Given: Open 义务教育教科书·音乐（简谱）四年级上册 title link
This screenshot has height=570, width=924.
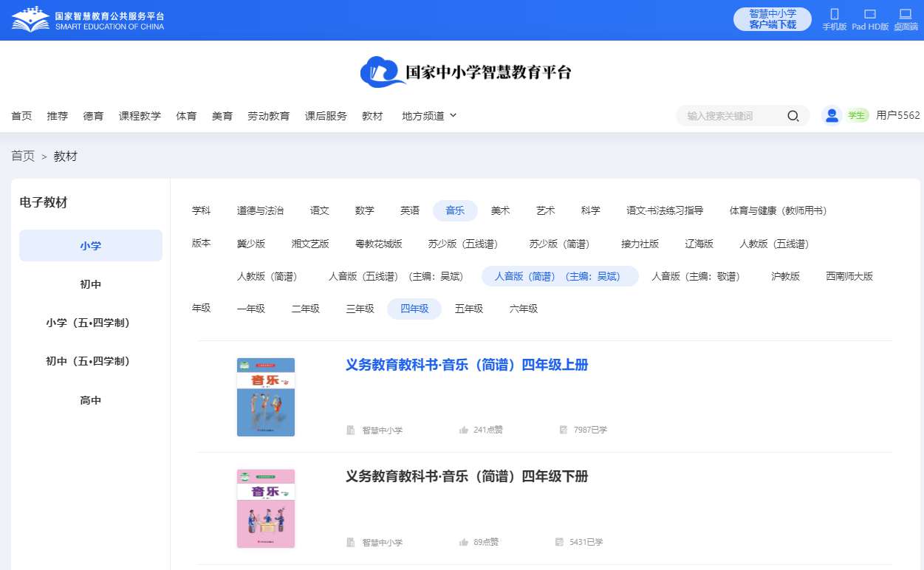Looking at the screenshot, I should [x=467, y=365].
